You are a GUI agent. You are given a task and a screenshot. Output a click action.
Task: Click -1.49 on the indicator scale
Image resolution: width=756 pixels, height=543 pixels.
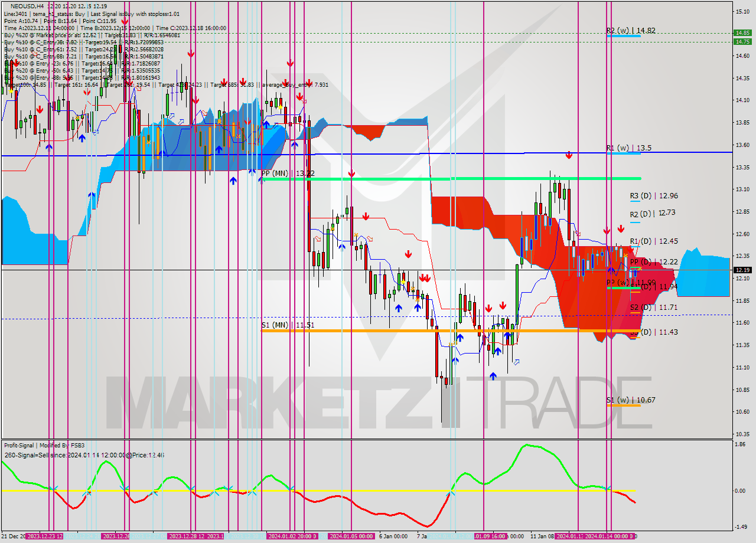(x=739, y=527)
